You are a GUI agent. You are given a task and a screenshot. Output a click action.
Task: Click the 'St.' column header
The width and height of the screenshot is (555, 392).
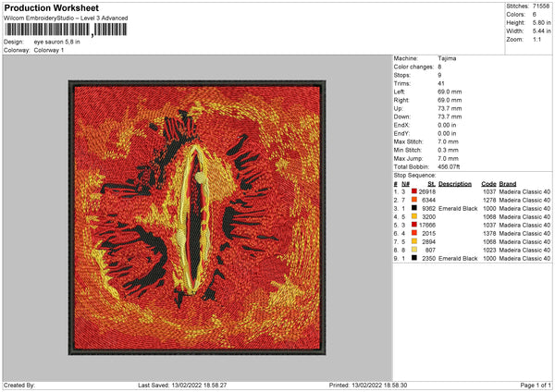(x=431, y=184)
